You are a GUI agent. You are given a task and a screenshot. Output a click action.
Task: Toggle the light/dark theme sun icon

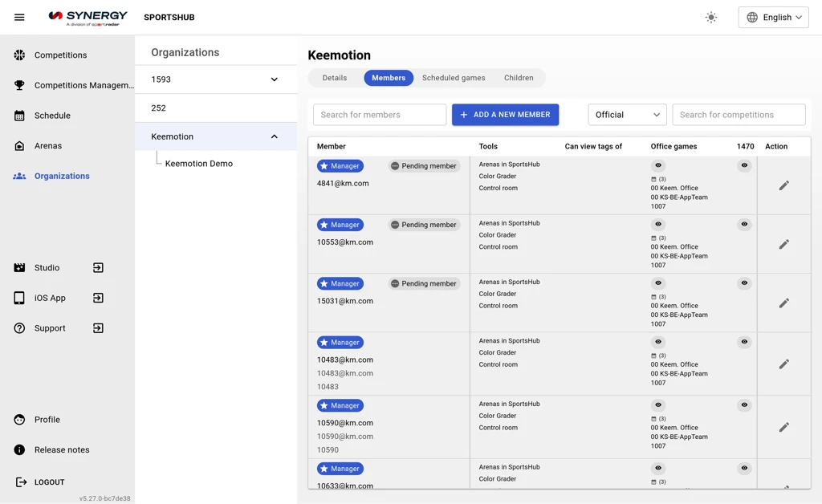(711, 17)
